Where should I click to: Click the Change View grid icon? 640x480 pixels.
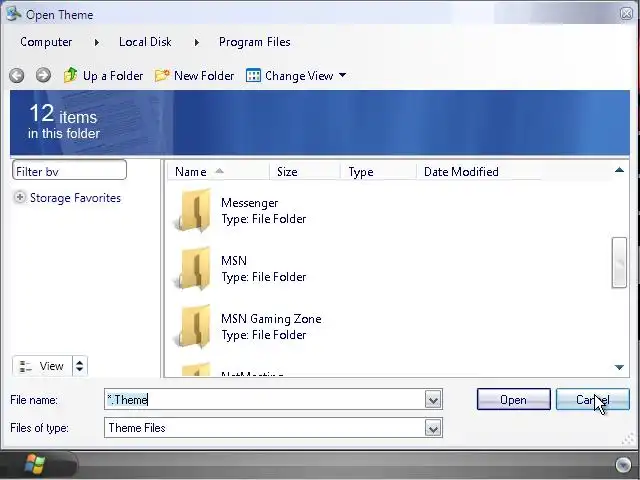253,76
